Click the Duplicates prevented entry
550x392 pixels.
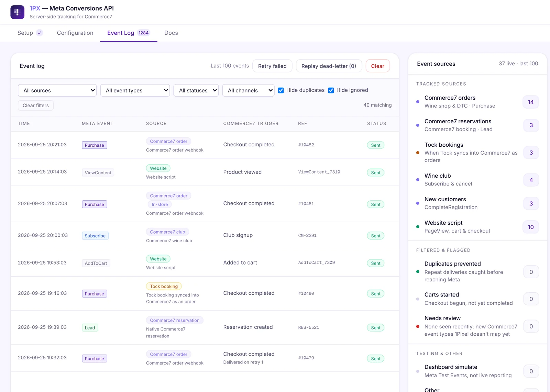click(x=477, y=271)
